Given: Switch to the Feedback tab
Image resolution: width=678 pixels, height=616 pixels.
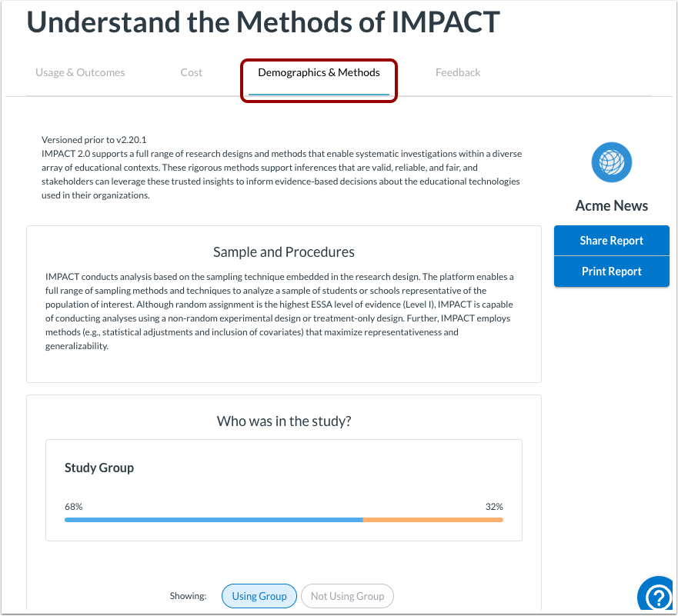Looking at the screenshot, I should pyautogui.click(x=458, y=72).
